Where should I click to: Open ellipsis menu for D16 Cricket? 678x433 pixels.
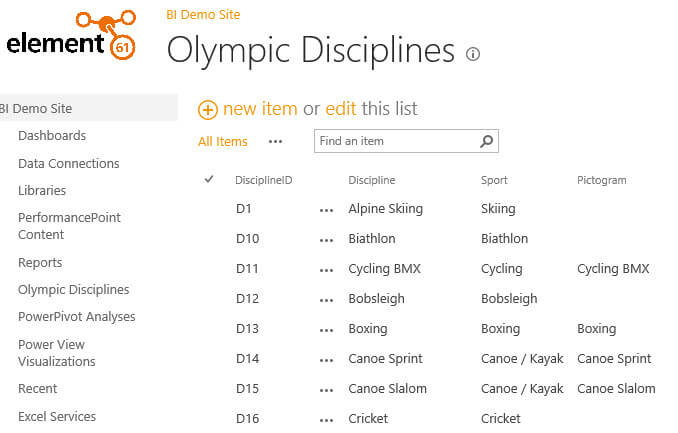[x=326, y=420]
